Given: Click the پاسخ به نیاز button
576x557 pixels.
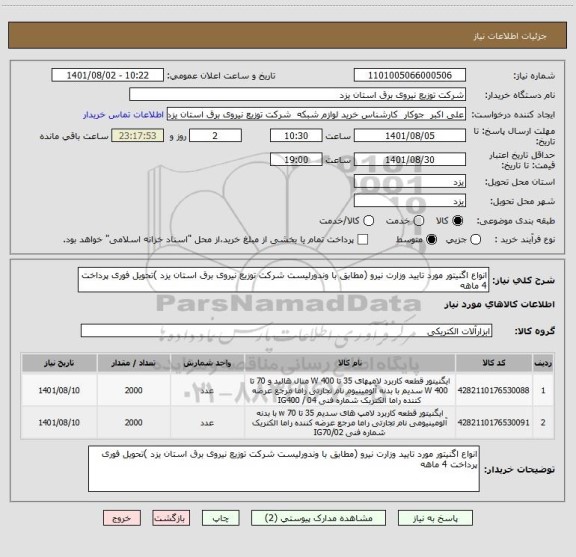Looking at the screenshot, I should [x=435, y=518].
